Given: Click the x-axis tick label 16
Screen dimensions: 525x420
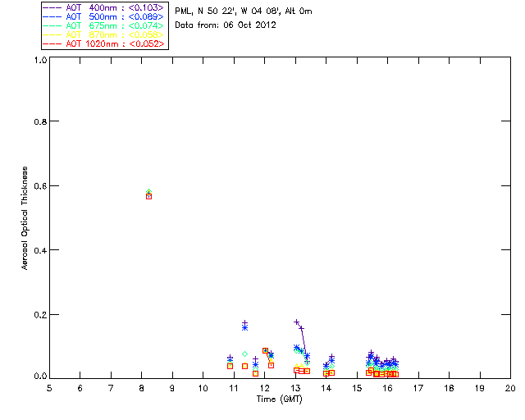Looking at the screenshot, I should click(x=388, y=389).
